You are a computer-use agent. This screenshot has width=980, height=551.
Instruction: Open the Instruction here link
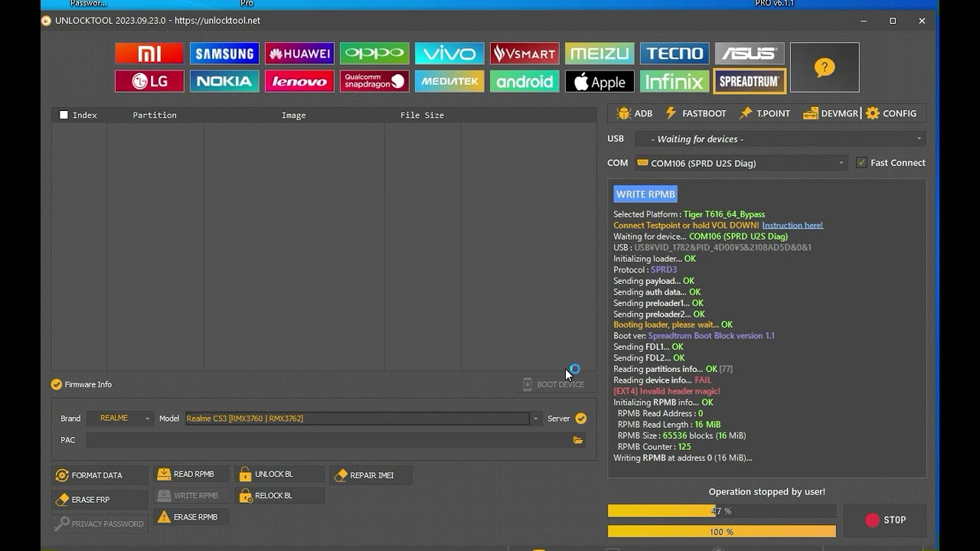(792, 226)
